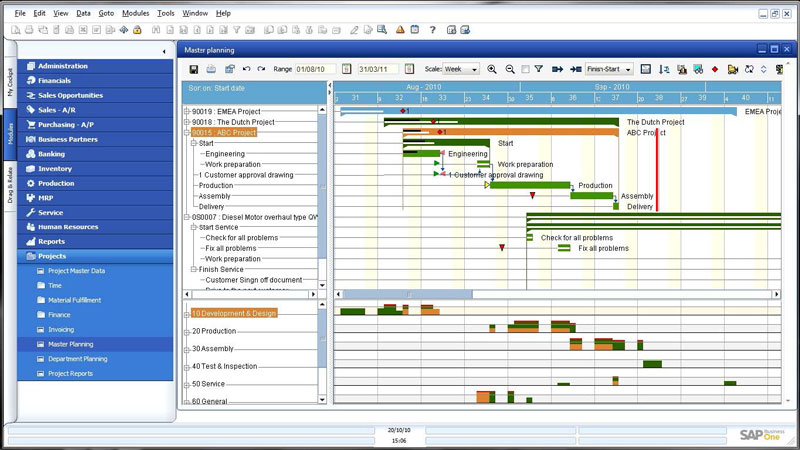
Task: Click the link tasks arrow icon
Action: 557,69
